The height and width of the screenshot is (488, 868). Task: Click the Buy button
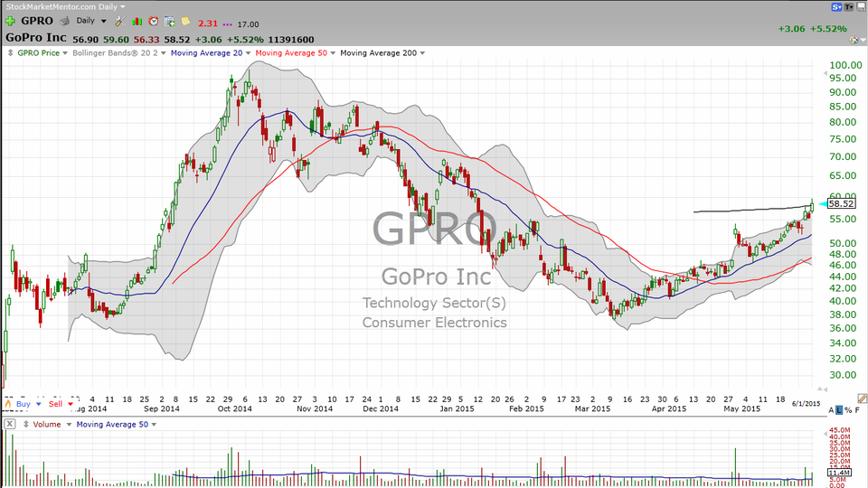(x=24, y=404)
